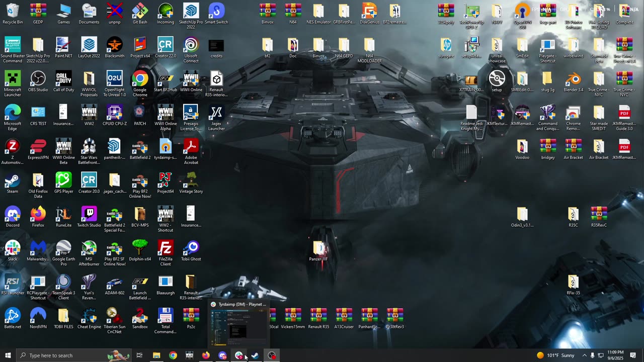Open Twitch Studio shortcut

tap(89, 216)
